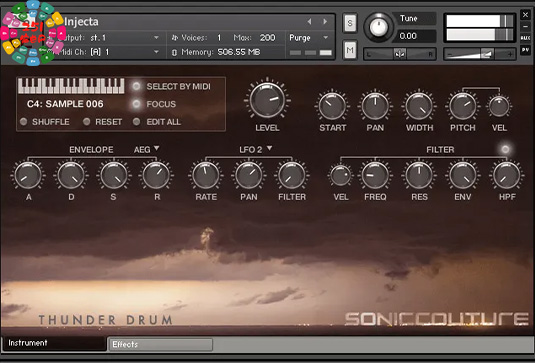Toggle SELECT BY MIDI option
The width and height of the screenshot is (535, 363).
(x=136, y=86)
